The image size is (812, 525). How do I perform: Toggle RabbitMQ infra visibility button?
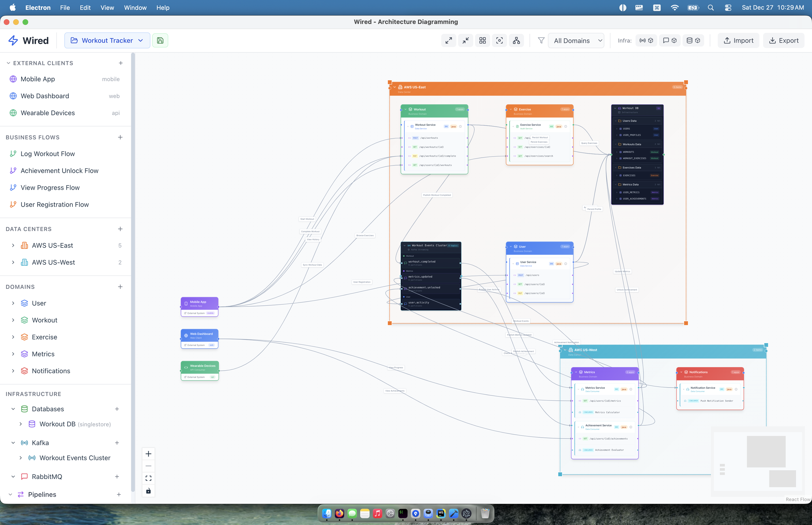pyautogui.click(x=669, y=41)
